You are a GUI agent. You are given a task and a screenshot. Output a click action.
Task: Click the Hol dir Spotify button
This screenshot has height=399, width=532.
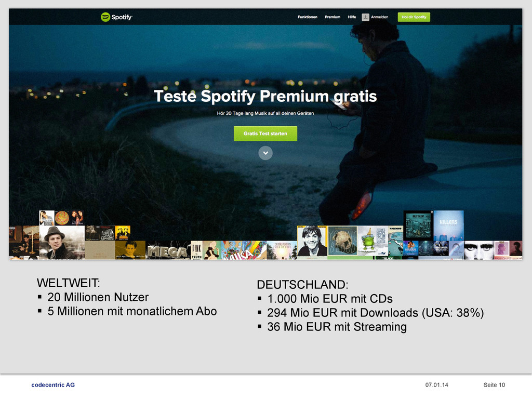(414, 17)
